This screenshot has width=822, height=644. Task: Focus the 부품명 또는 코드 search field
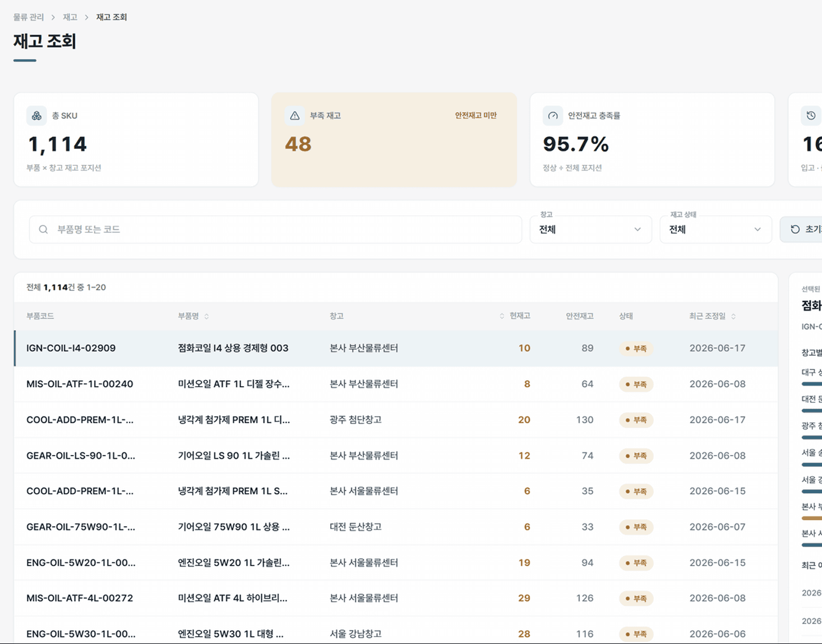275,229
